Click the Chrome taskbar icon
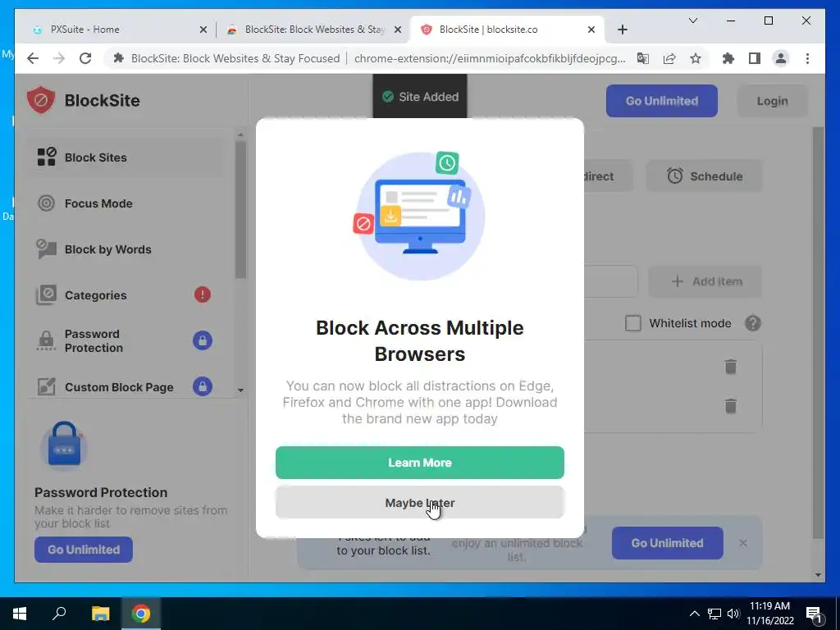Viewport: 840px width, 630px height. pos(141,614)
